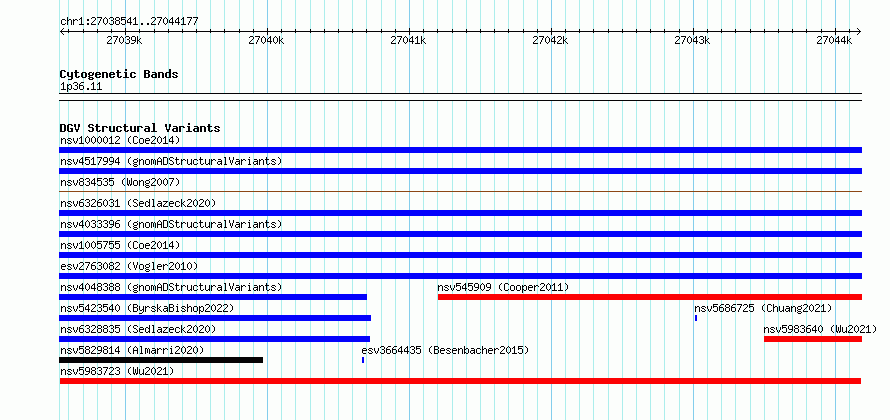Click the black bar for nsv5829814

(161, 360)
